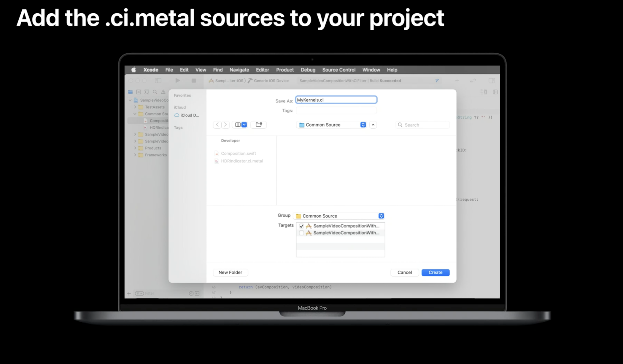Click the Run (play) button in Xcode toolbar
This screenshot has height=364, width=623.
pyautogui.click(x=177, y=81)
